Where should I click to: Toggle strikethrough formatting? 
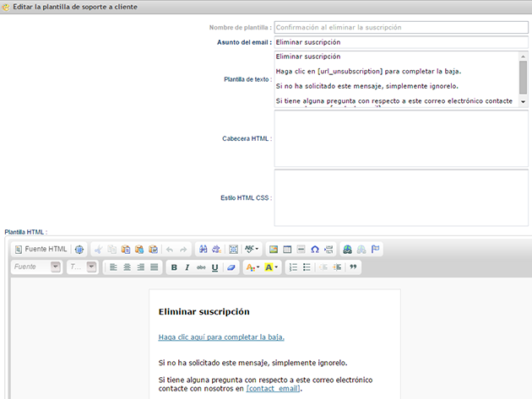tap(201, 267)
